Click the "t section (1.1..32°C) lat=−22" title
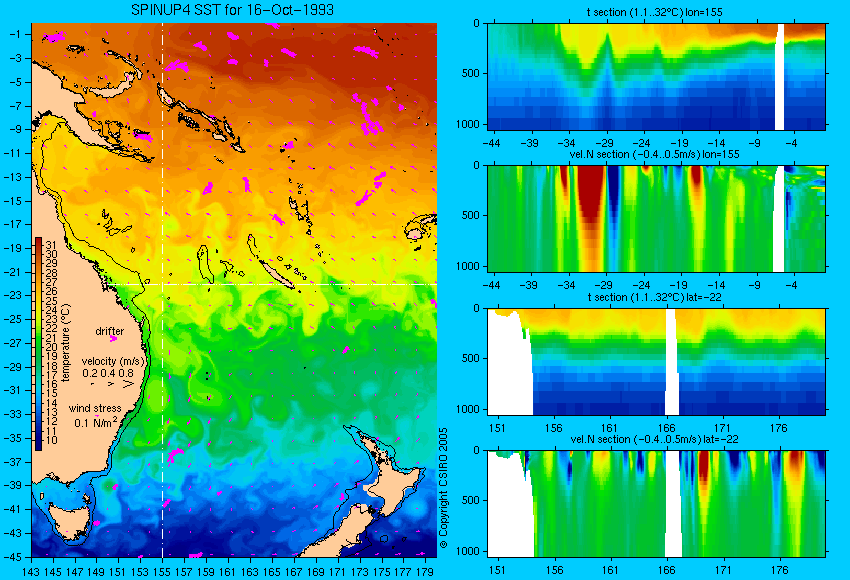 [x=654, y=297]
